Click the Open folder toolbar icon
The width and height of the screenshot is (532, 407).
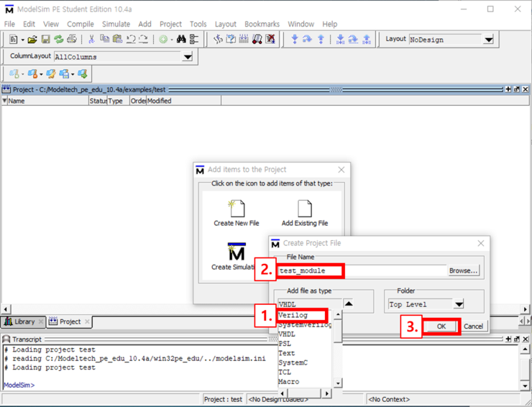pyautogui.click(x=32, y=40)
